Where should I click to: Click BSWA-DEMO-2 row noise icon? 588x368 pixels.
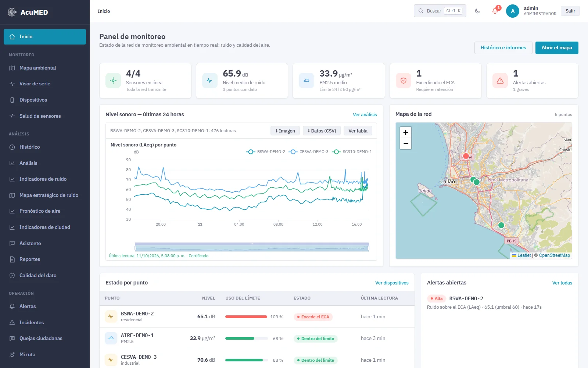111,316
